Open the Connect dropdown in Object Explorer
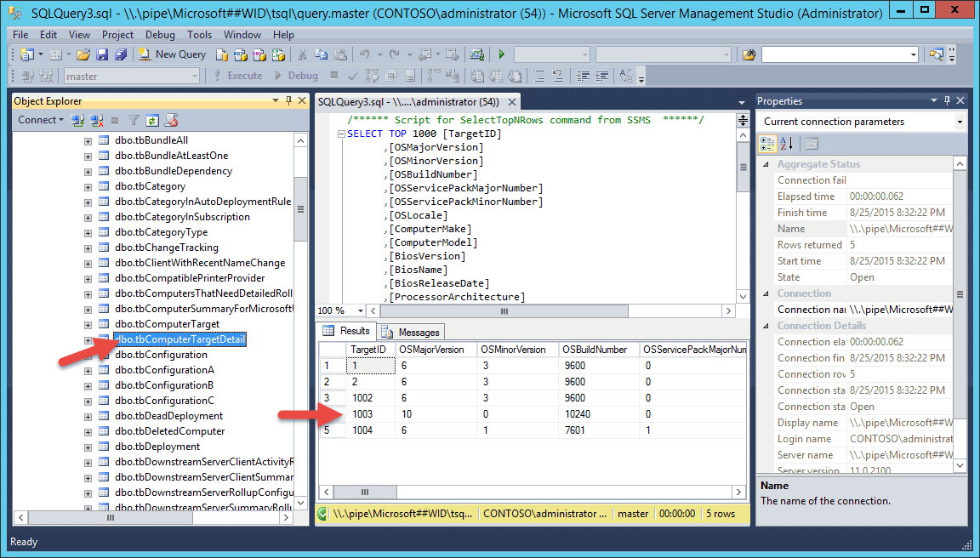Screen dimensions: 980x558 point(41,120)
